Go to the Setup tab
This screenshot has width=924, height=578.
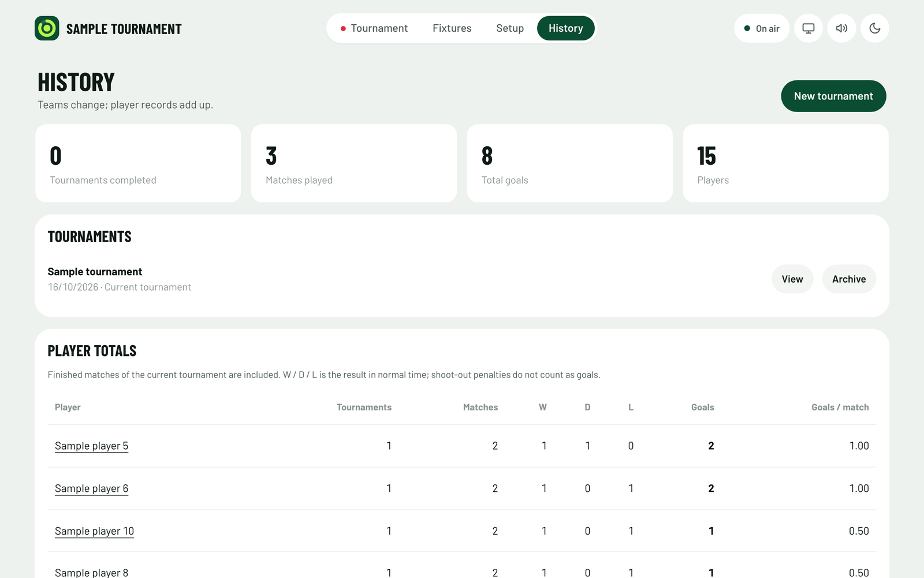tap(510, 28)
